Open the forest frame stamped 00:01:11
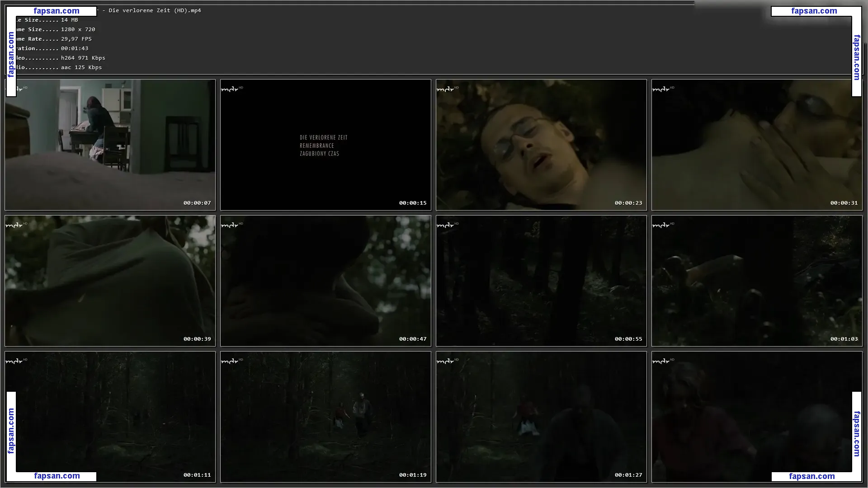The width and height of the screenshot is (868, 488). tap(110, 417)
